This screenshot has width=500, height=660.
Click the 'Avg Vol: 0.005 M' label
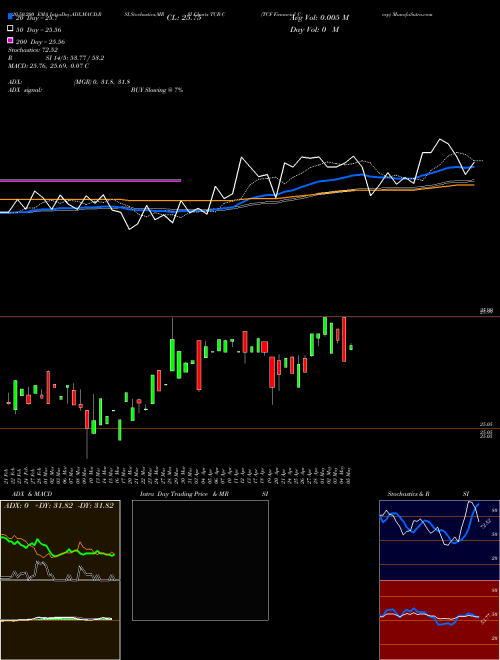pyautogui.click(x=319, y=18)
